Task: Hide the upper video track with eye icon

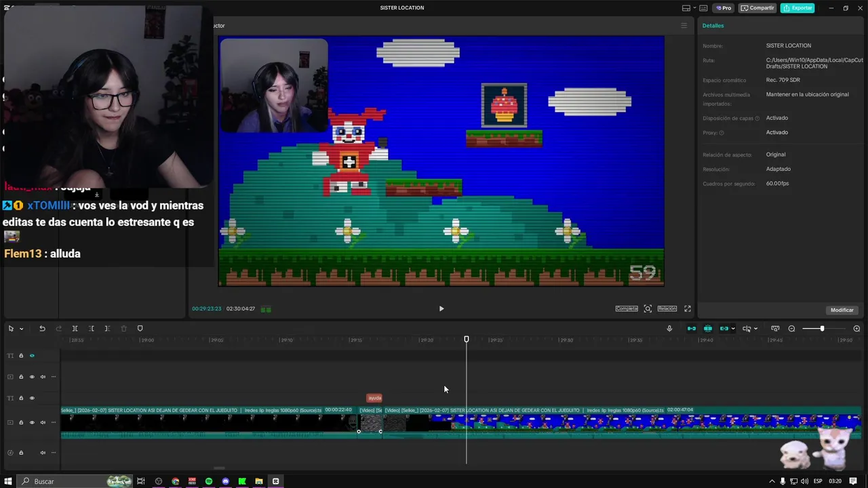Action: (32, 377)
